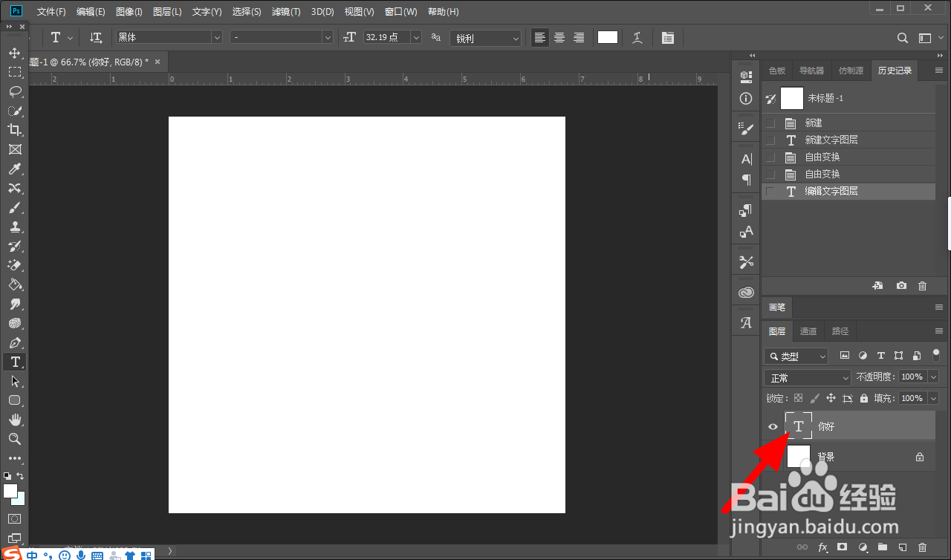
Task: Set history brush source for 新建文字图层 state
Action: [x=770, y=140]
